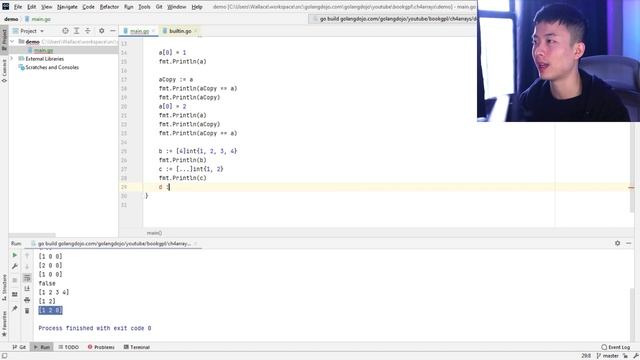Open the Git tool window

pyautogui.click(x=19, y=347)
